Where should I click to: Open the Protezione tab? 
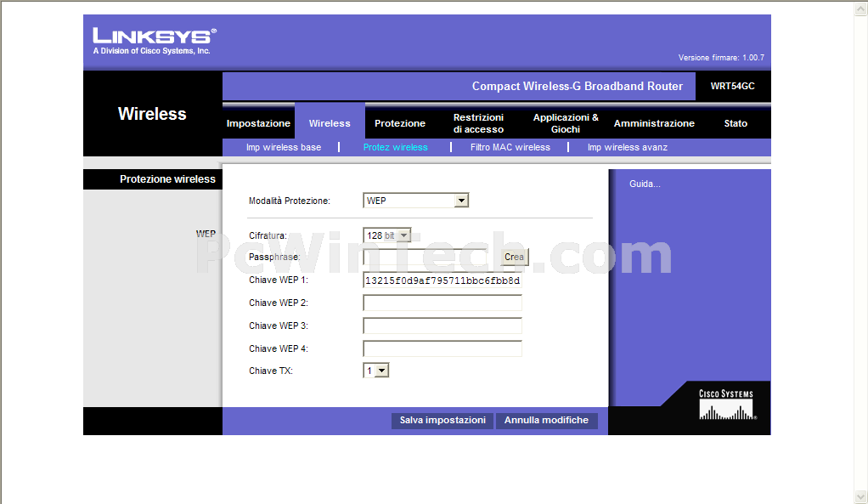click(x=400, y=123)
